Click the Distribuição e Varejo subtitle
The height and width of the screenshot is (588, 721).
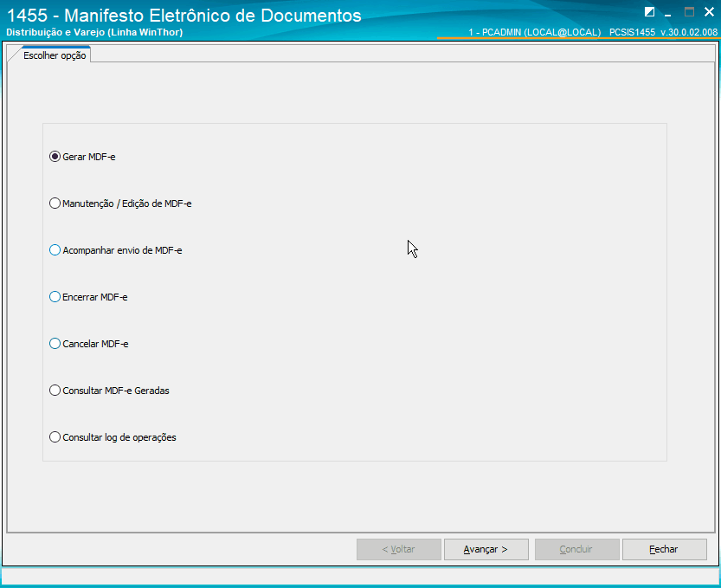point(94,32)
